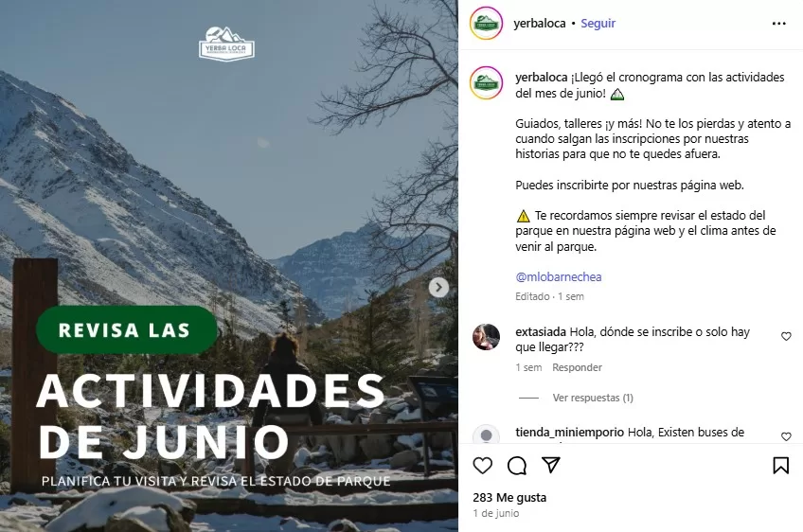Image resolution: width=803 pixels, height=532 pixels.
Task: Save post with bookmark icon
Action: pyautogui.click(x=780, y=466)
